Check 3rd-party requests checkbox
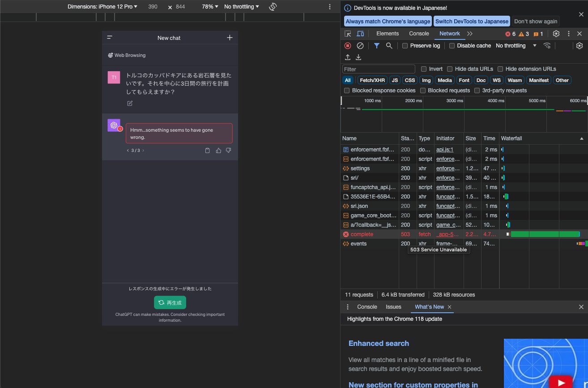The width and height of the screenshot is (588, 388). [477, 91]
